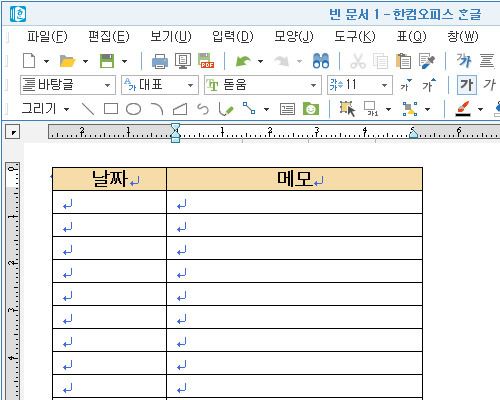Select the Arc drawing tool
The height and width of the screenshot is (400, 500).
pyautogui.click(x=157, y=109)
